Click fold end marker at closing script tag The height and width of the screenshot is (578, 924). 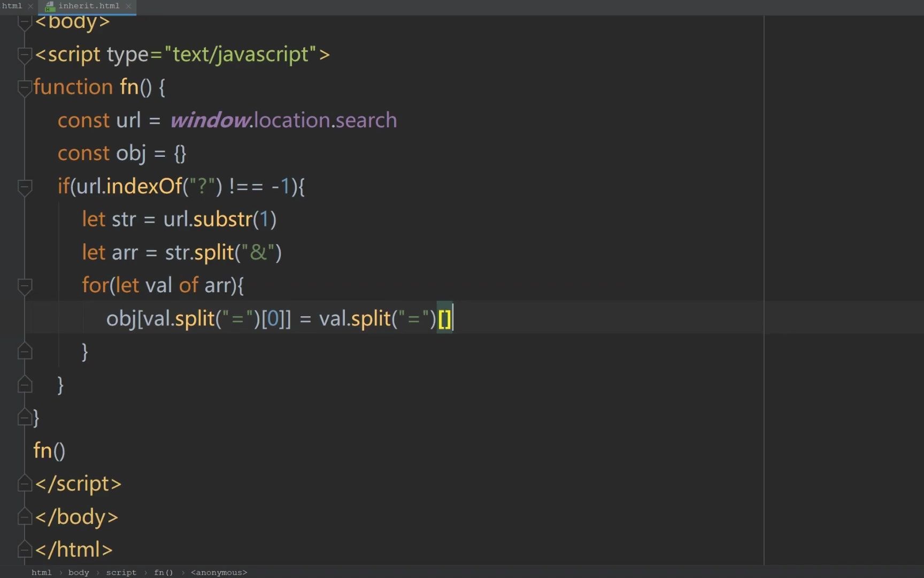[x=24, y=484]
